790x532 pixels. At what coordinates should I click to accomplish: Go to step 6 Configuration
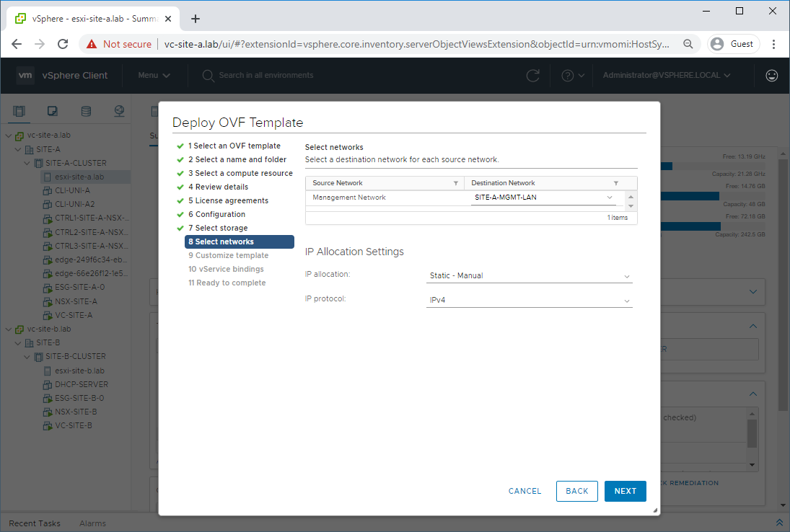coord(216,214)
